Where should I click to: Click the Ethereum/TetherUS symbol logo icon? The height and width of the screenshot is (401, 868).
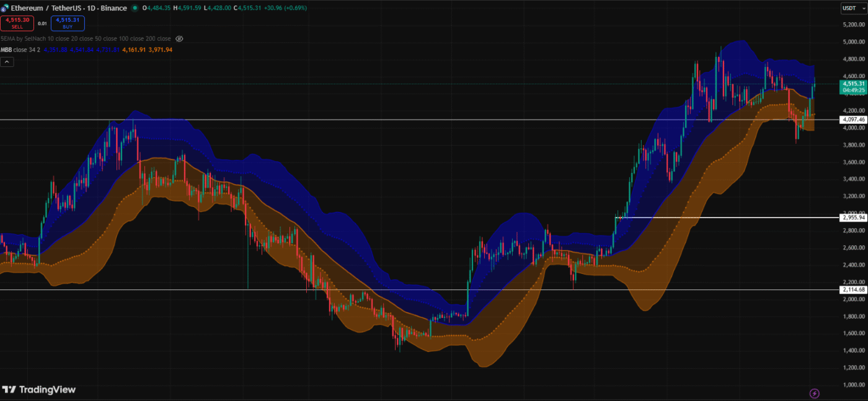(x=4, y=8)
